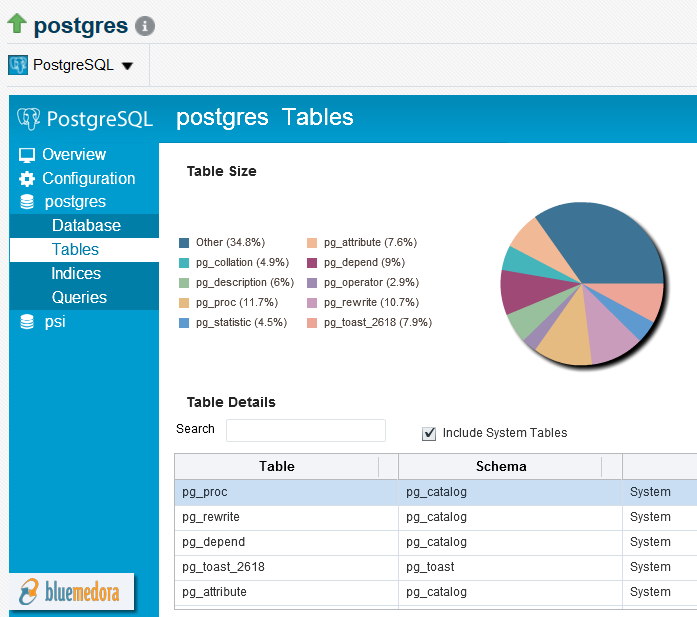Click the pg_depend (9%) legend label
The height and width of the screenshot is (617, 697).
(x=365, y=263)
